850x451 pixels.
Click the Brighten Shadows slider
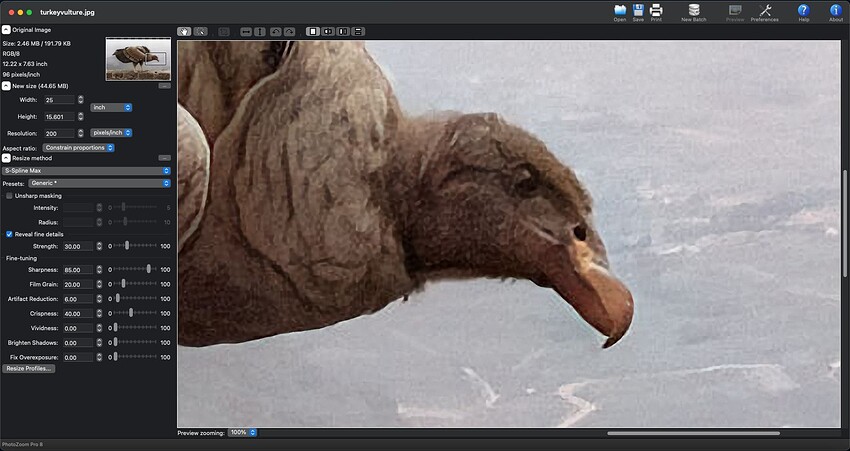[x=136, y=343]
